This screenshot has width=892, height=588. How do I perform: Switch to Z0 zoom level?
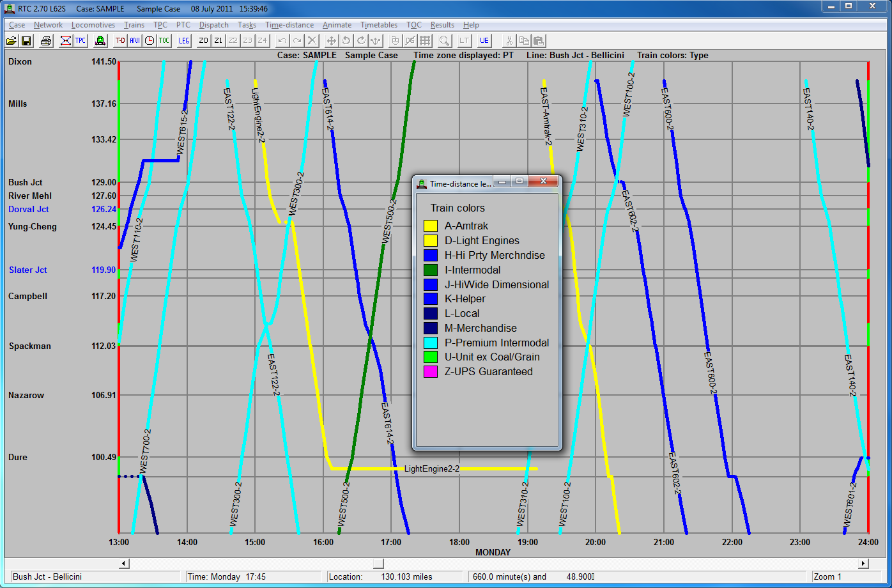click(204, 41)
